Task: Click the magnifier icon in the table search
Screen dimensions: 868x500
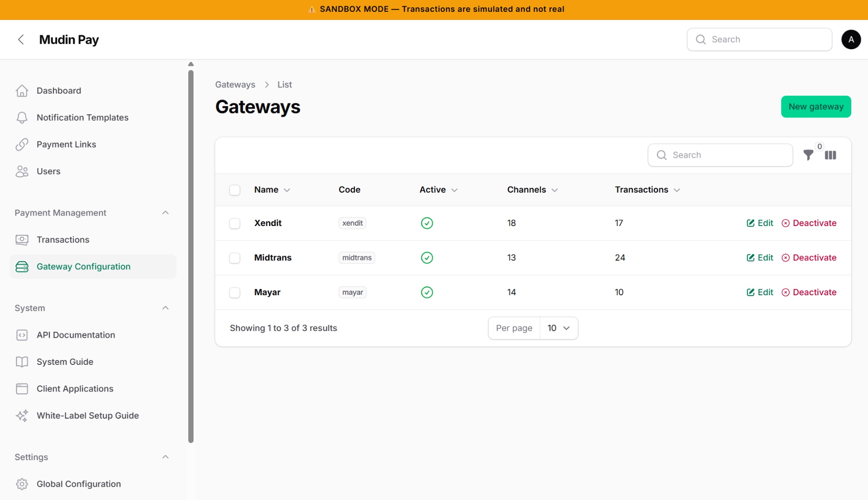Action: [x=661, y=155]
